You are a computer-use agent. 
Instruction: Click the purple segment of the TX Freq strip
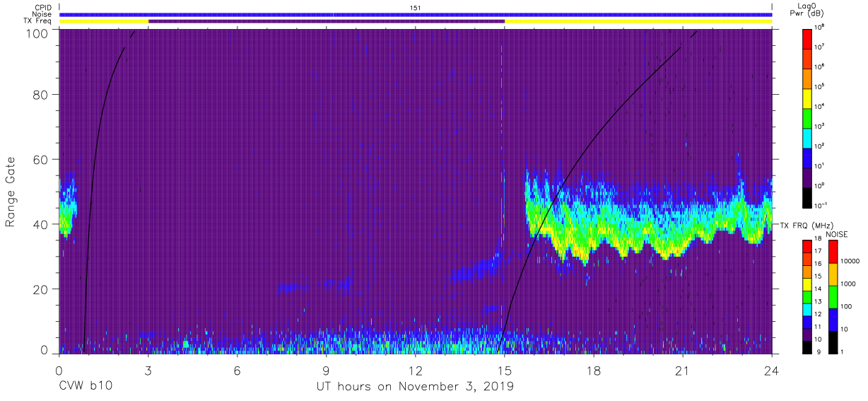click(x=327, y=21)
